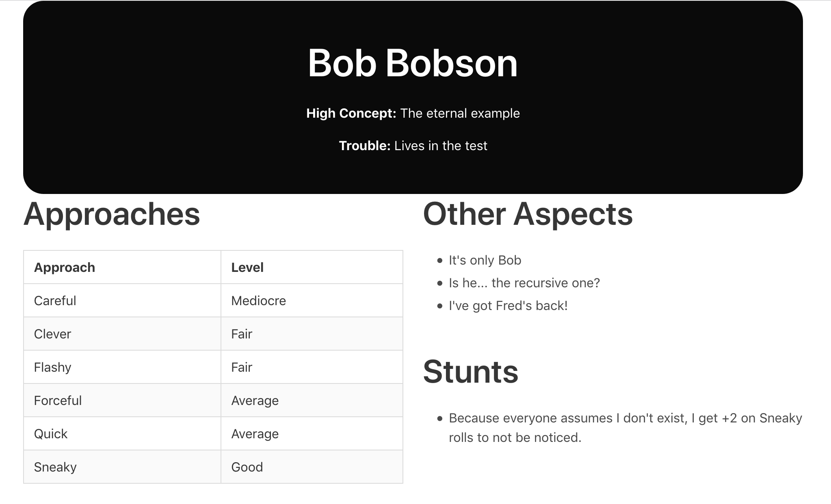Click the Stunts section heading

tap(470, 372)
